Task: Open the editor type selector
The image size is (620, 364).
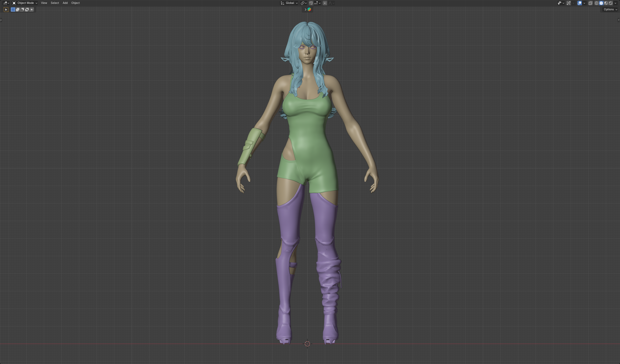Action: (6, 3)
